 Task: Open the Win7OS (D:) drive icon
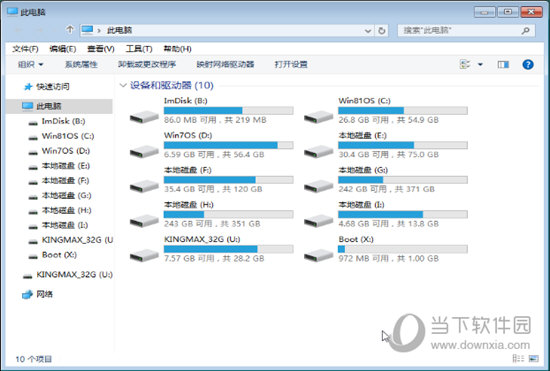pyautogui.click(x=144, y=152)
